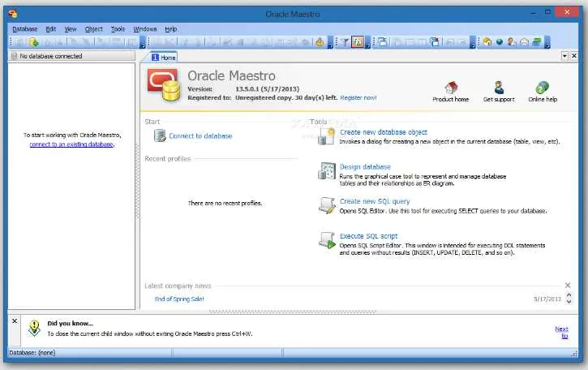
Task: Click the Register now! link
Action: point(358,97)
